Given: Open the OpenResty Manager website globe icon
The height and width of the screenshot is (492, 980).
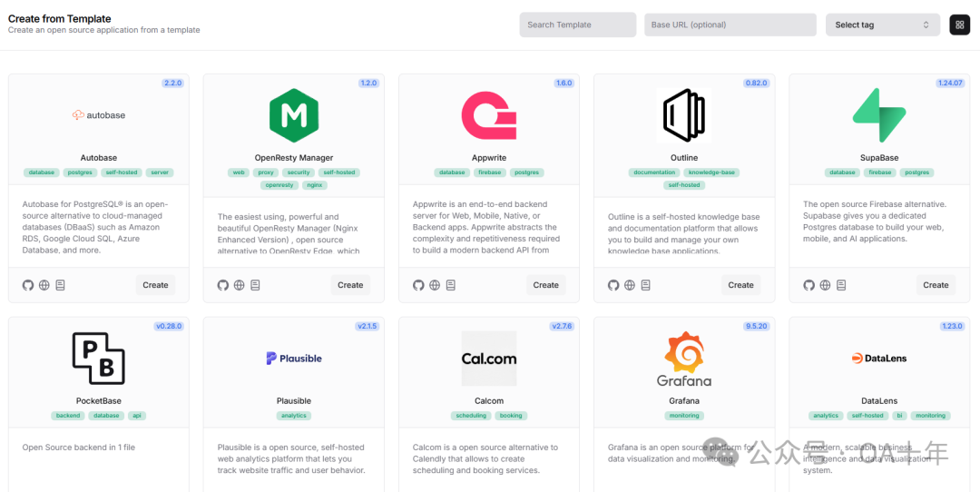Looking at the screenshot, I should [x=240, y=285].
